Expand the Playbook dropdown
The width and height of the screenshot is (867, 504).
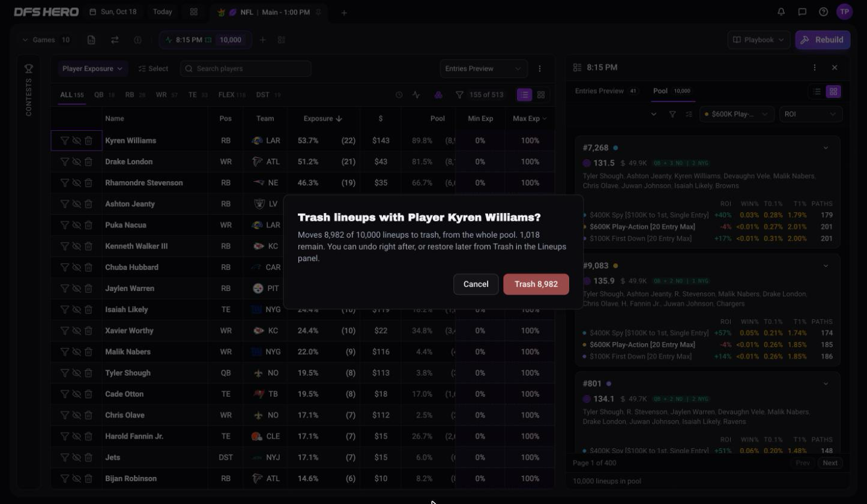click(759, 40)
